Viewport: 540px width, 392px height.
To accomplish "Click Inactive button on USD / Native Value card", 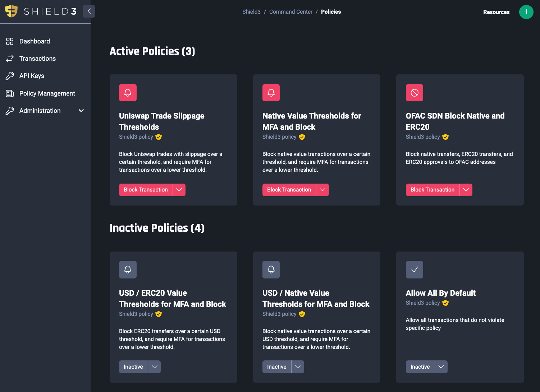I will tap(277, 367).
